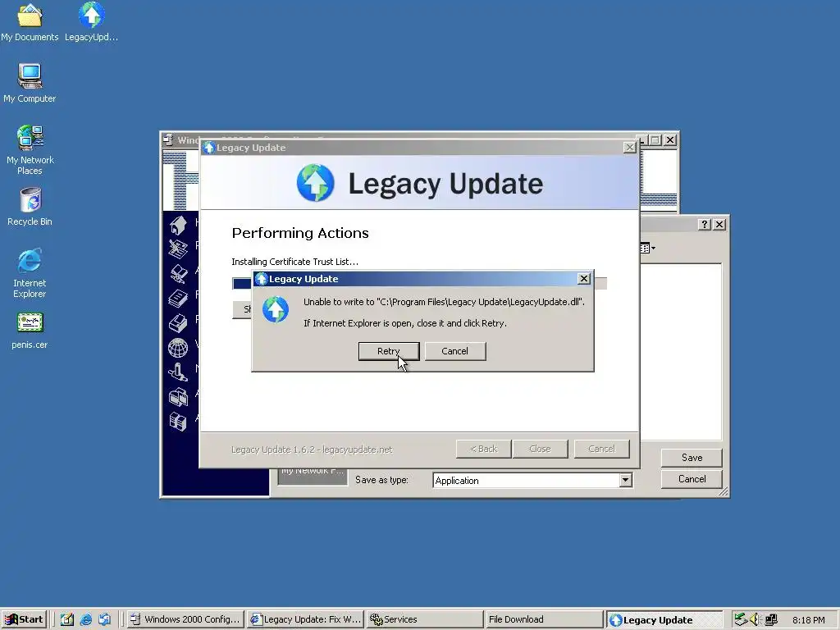840x630 pixels.
Task: Launch Outlook Express from quick launch
Action: point(104,619)
